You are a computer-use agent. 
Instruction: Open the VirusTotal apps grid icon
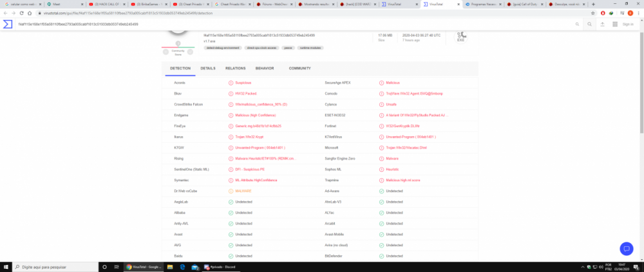(x=615, y=24)
